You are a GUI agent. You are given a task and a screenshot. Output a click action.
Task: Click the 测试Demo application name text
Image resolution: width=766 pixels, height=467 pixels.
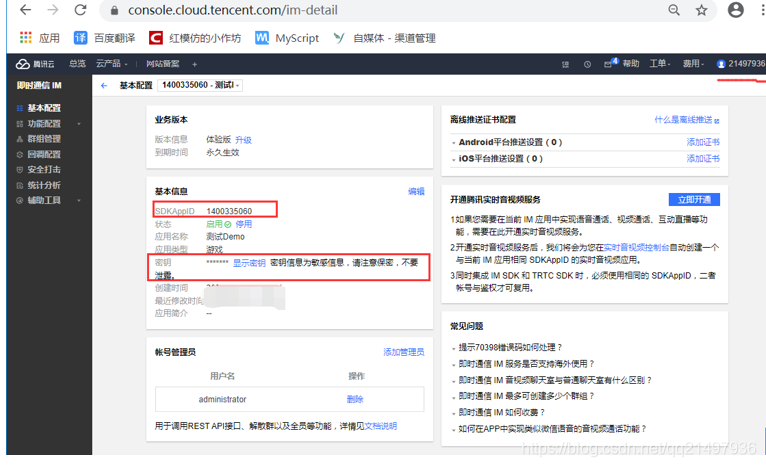[x=225, y=236]
